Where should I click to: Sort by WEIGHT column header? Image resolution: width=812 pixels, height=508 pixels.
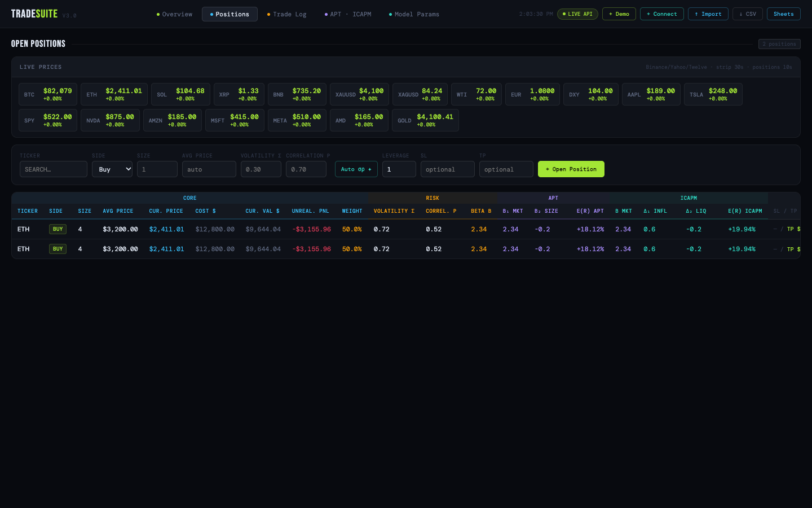(x=352, y=211)
